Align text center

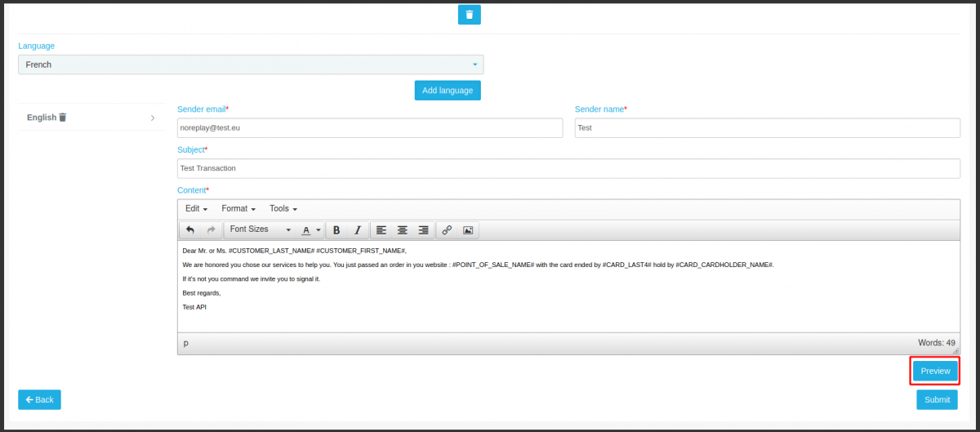pos(402,230)
